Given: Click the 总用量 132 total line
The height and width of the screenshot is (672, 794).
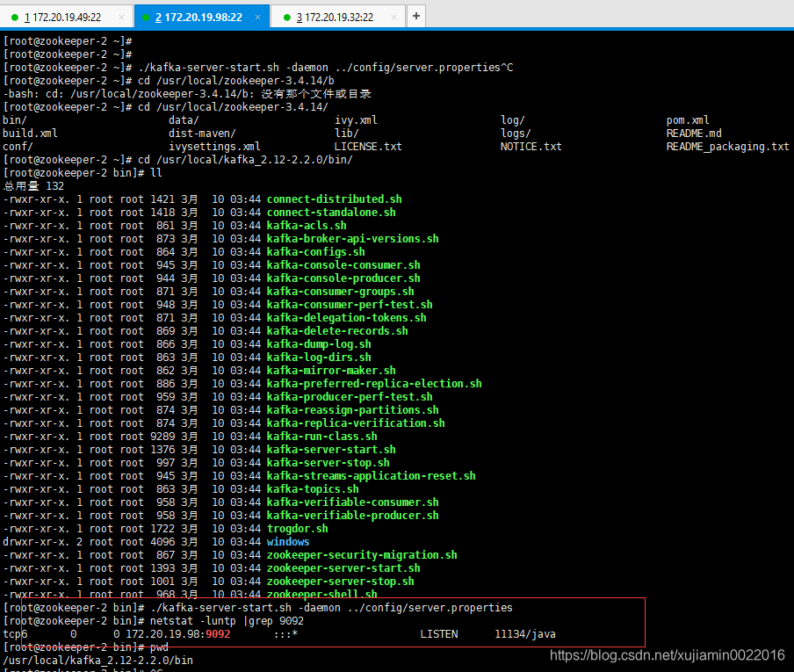Looking at the screenshot, I should 33,186.
